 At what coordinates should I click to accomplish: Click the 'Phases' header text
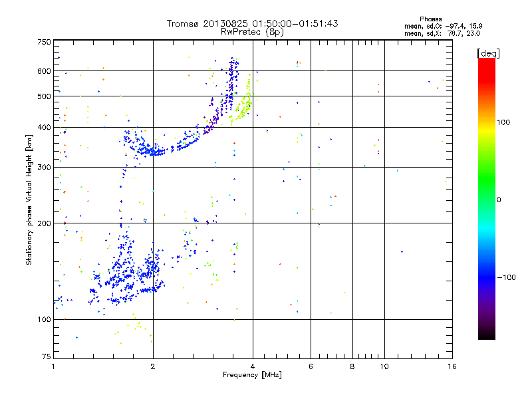click(430, 19)
